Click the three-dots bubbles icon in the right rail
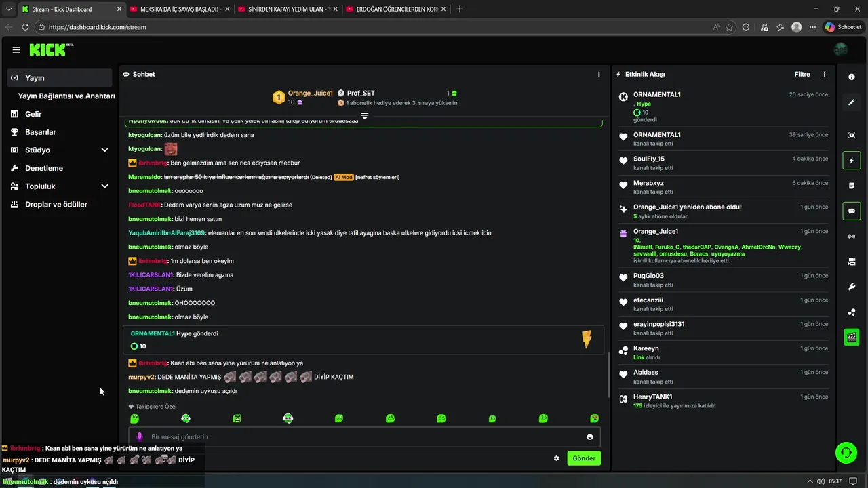The width and height of the screenshot is (868, 488). (852, 312)
